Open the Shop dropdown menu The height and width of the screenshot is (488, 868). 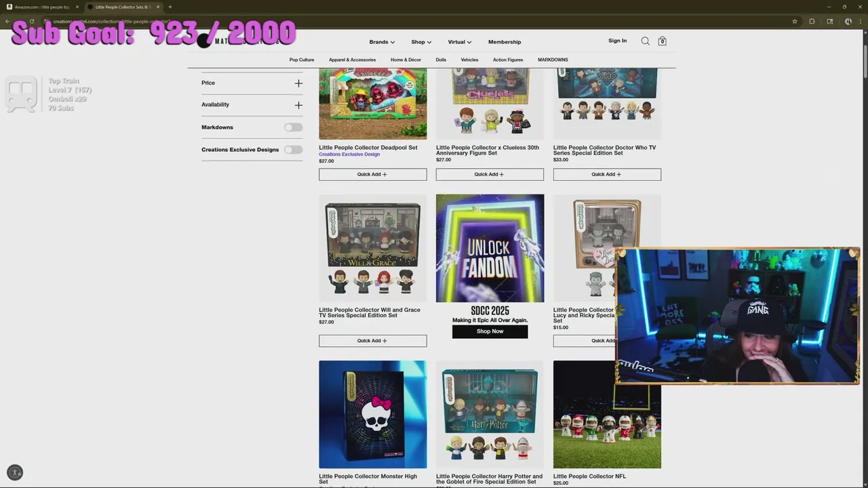(x=421, y=42)
